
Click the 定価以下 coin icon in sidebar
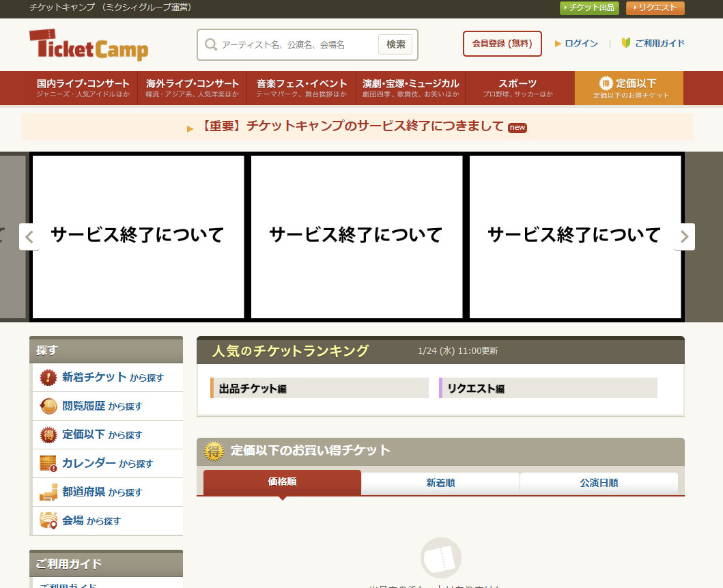[x=46, y=434]
